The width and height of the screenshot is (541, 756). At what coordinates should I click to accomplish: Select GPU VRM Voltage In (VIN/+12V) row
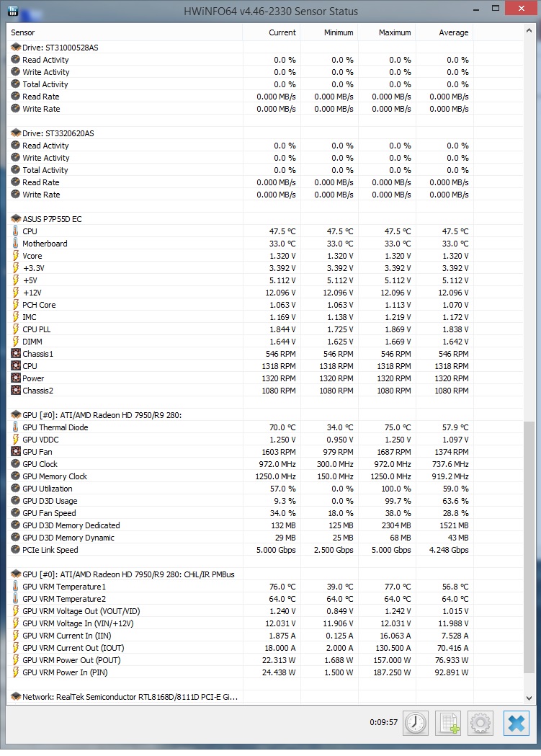click(x=265, y=623)
